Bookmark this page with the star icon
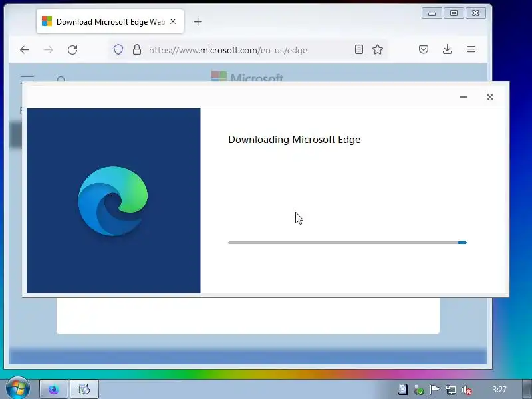This screenshot has height=399, width=532. coord(378,49)
